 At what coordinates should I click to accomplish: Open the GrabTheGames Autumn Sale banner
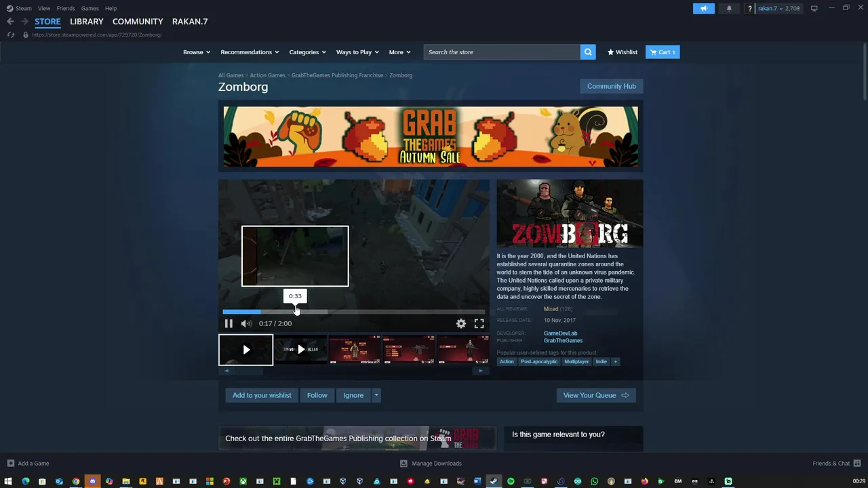(431, 136)
